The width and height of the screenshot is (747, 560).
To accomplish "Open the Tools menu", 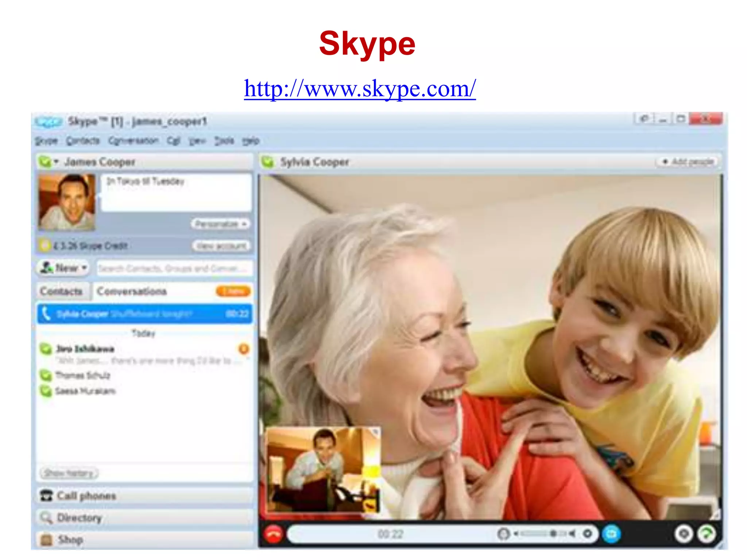I will [x=224, y=141].
